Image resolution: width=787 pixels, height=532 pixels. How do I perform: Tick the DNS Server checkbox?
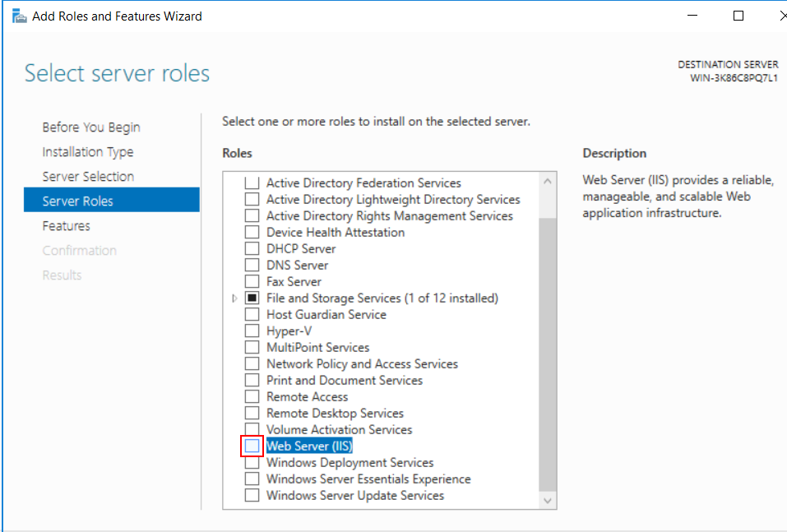252,266
